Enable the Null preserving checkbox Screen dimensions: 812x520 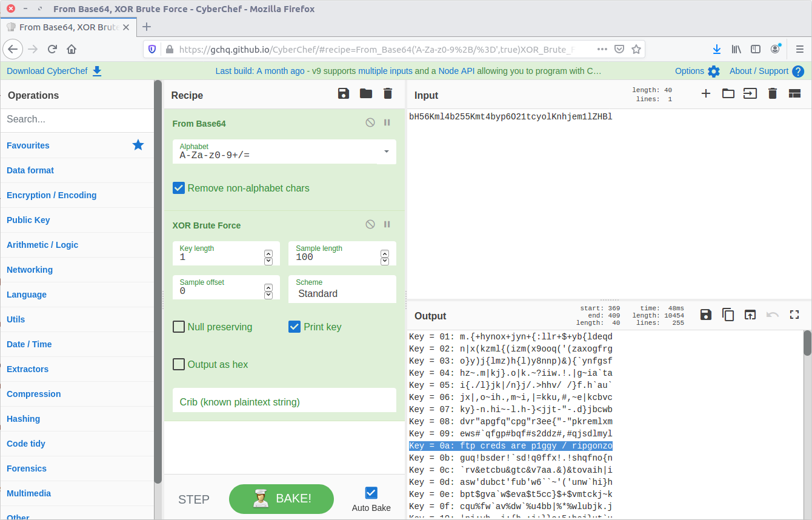coord(179,327)
